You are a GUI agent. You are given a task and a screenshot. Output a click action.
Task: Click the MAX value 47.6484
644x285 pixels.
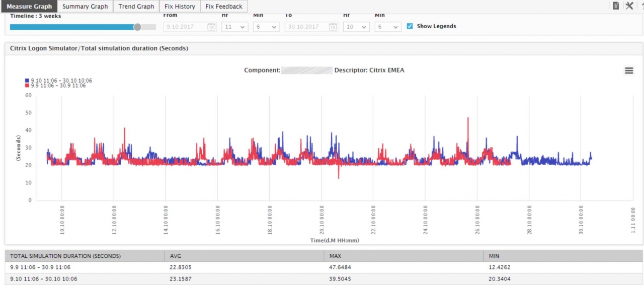coord(340,267)
